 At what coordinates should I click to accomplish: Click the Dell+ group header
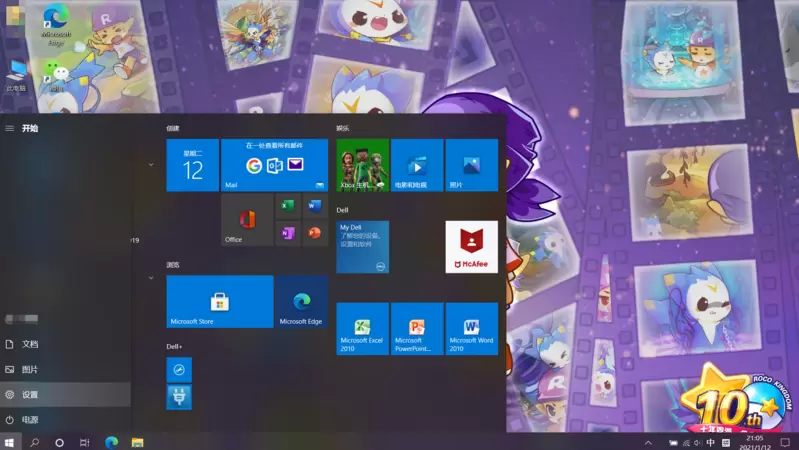174,347
